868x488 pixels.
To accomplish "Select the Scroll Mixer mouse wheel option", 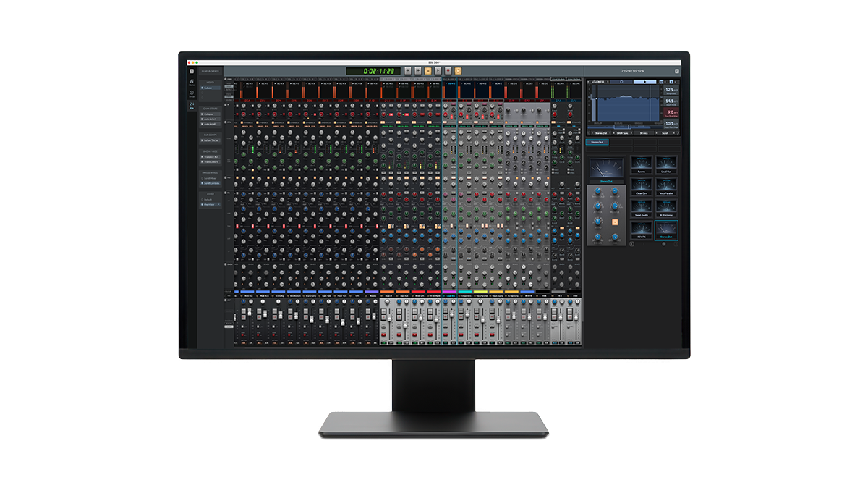I will coord(210,178).
